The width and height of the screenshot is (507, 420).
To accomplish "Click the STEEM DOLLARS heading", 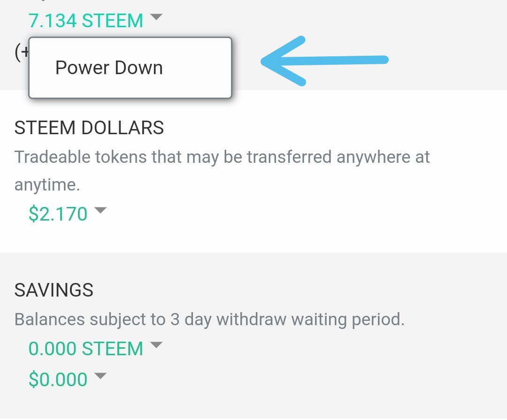I will pos(89,128).
